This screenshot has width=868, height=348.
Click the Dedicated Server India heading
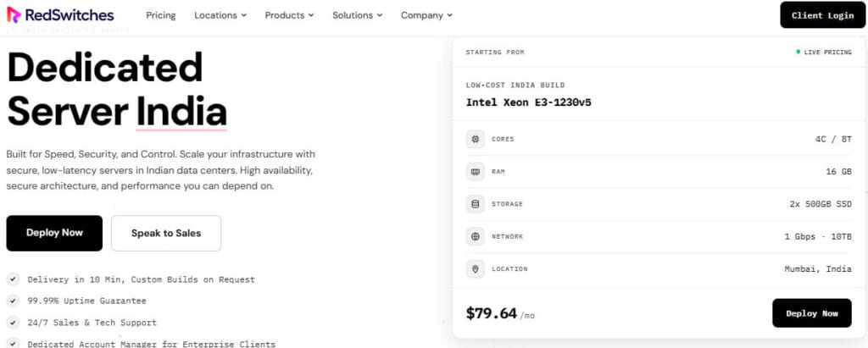117,89
